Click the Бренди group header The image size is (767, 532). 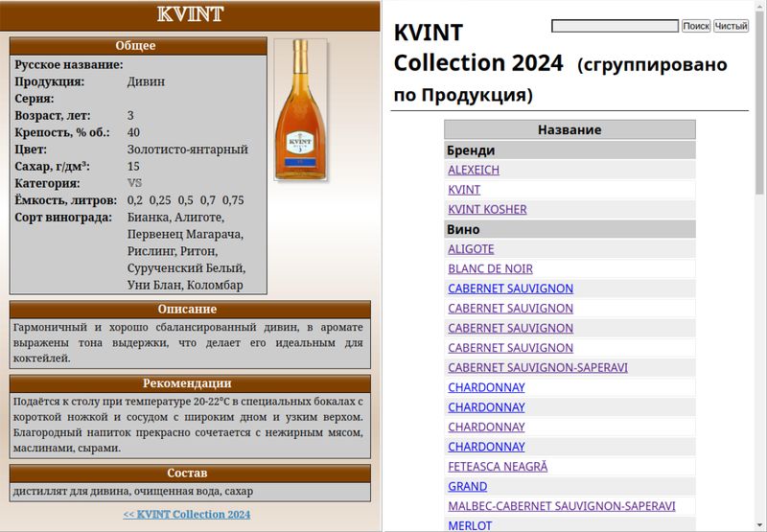click(569, 150)
